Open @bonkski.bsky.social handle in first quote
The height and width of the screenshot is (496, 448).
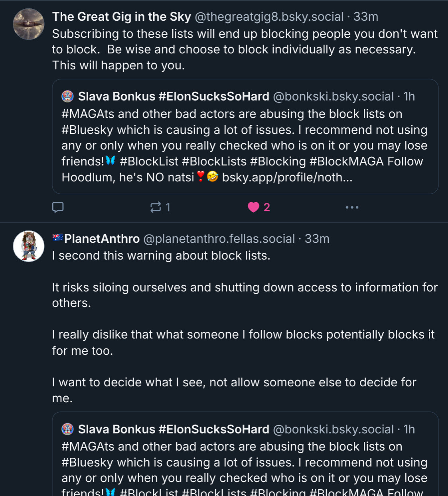pyautogui.click(x=333, y=96)
